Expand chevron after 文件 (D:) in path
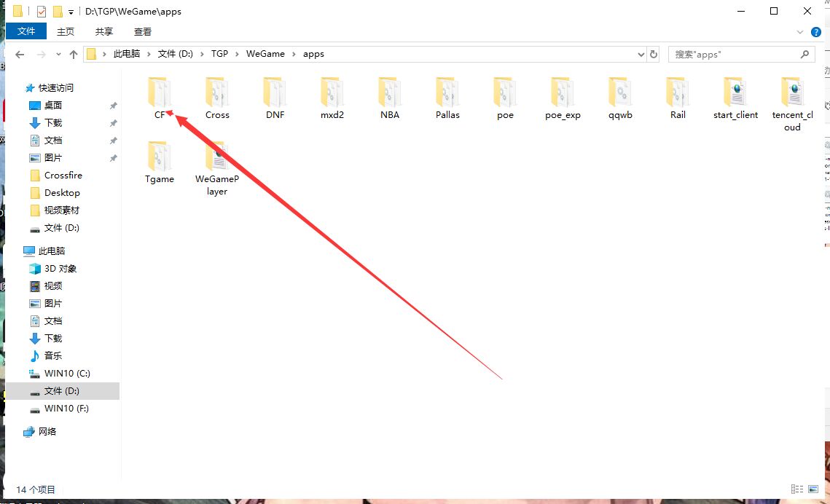 click(x=202, y=54)
